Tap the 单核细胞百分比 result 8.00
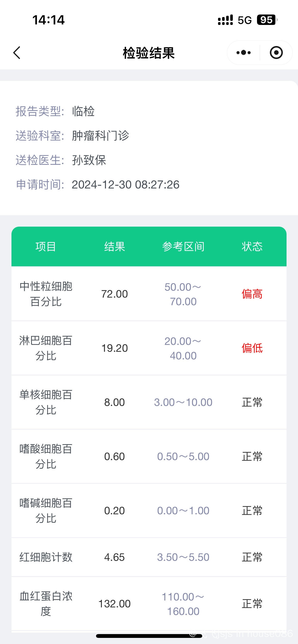 (115, 402)
